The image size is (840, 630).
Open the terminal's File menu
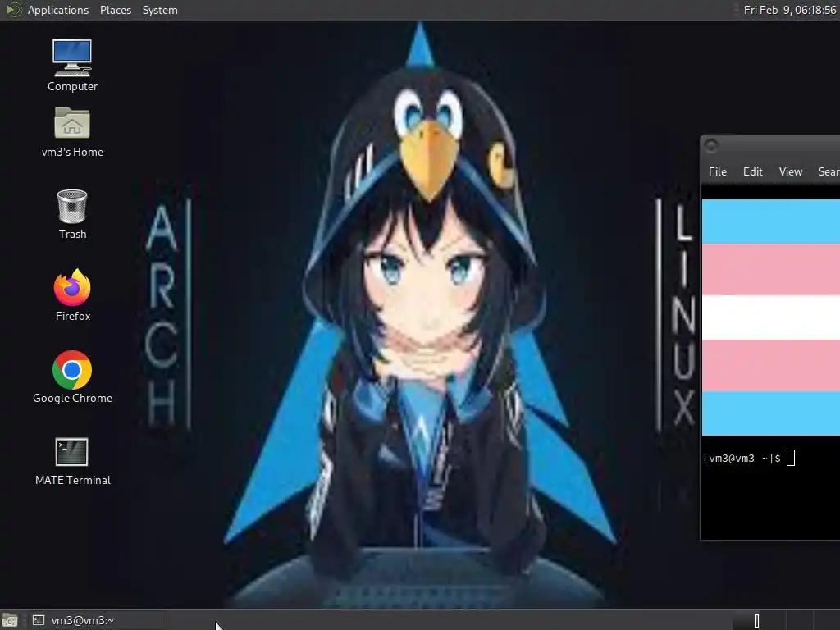tap(717, 171)
